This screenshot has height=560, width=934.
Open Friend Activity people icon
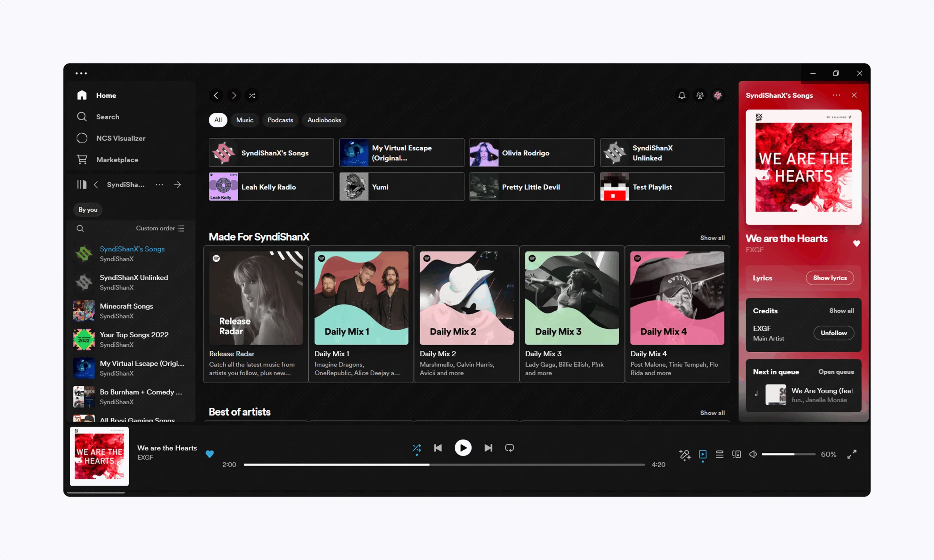click(x=700, y=96)
